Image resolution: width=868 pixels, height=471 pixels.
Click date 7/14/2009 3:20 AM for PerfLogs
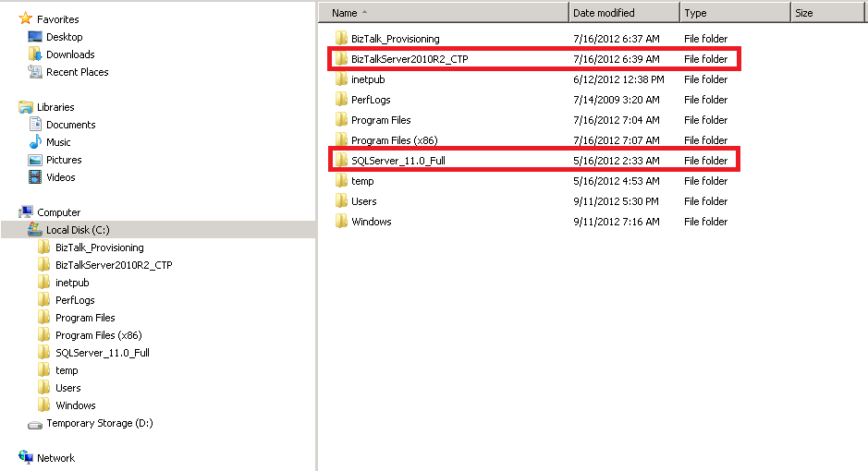click(x=617, y=100)
